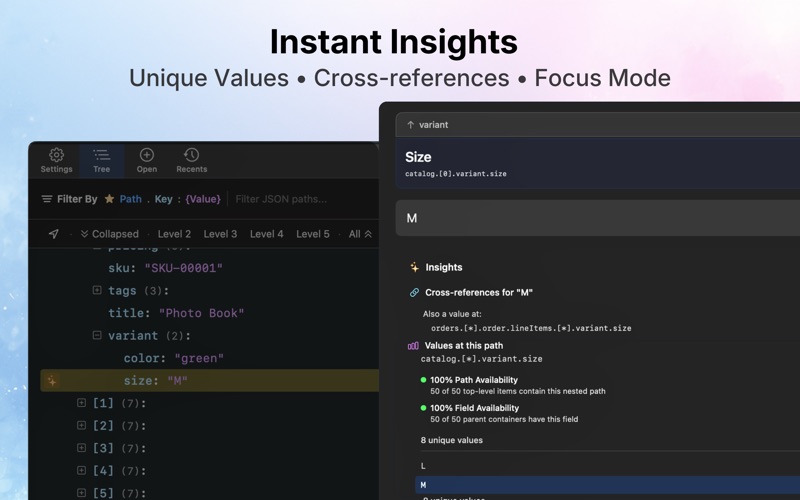Click the Open file button
This screenshot has width=800, height=500.
pos(147,161)
